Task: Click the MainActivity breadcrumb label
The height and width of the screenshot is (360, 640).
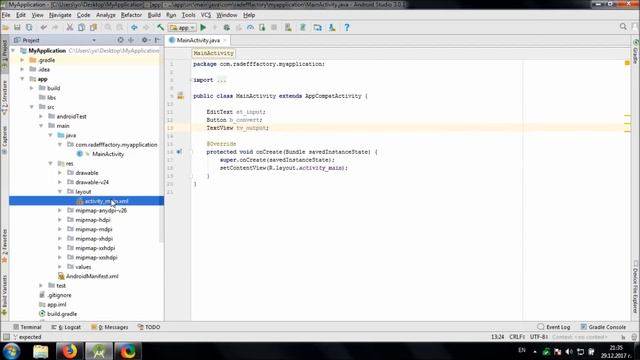Action: coord(213,53)
